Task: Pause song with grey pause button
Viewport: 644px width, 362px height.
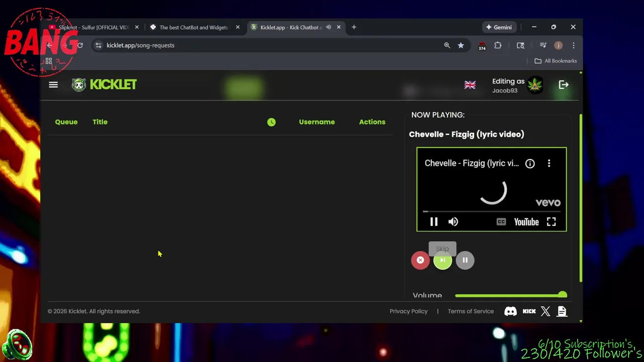Action: coord(465,260)
